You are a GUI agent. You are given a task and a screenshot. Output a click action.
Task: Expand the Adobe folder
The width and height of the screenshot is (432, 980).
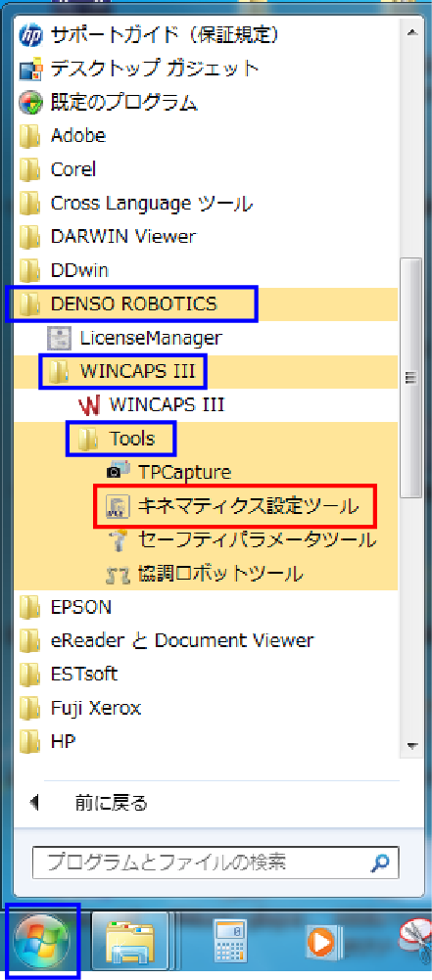[63, 135]
